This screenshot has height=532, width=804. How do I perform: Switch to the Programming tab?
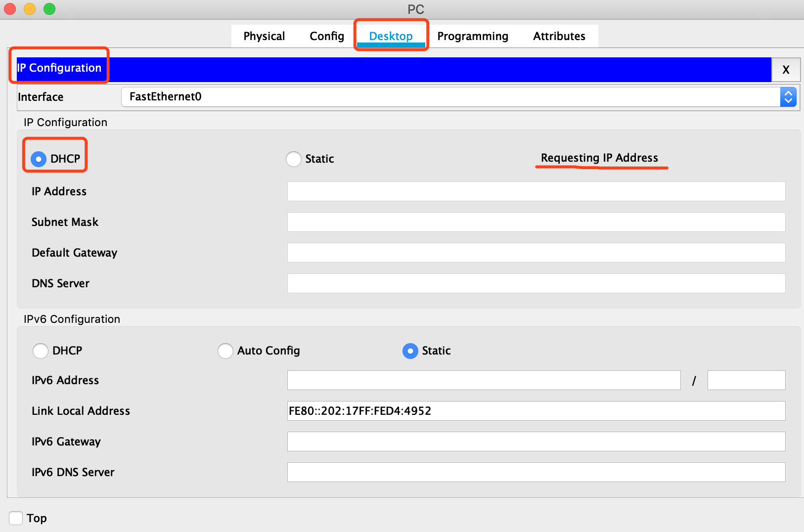(x=472, y=36)
